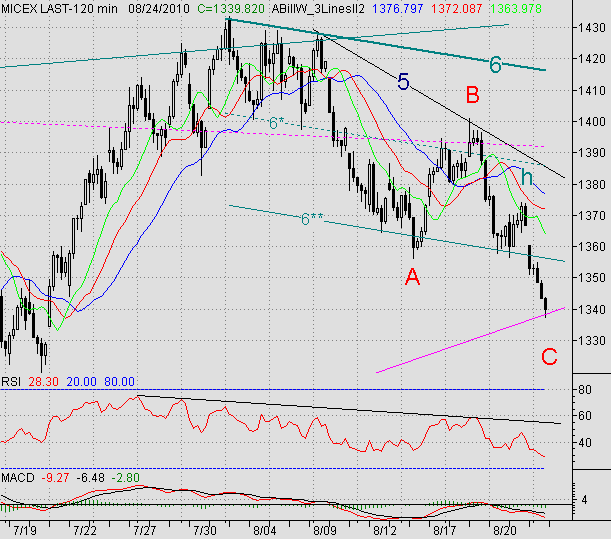Click the red wave label C
Image resolution: width=611 pixels, height=539 pixels.
[x=549, y=357]
